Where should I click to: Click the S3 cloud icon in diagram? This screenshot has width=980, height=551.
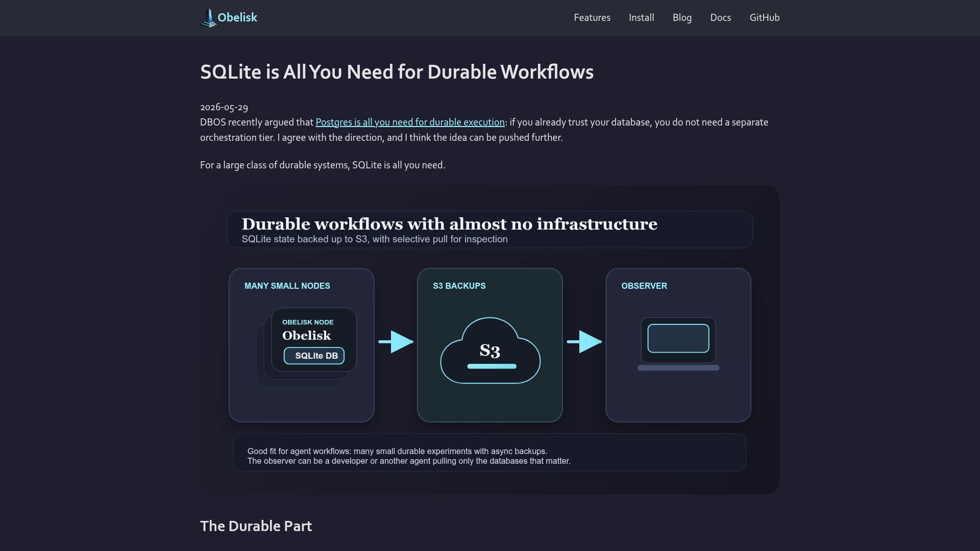click(x=490, y=350)
